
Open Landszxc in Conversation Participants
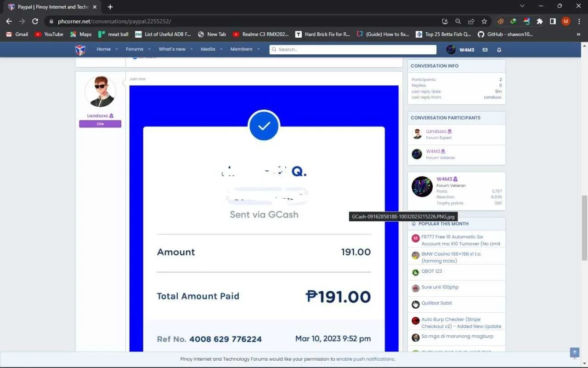coord(436,132)
